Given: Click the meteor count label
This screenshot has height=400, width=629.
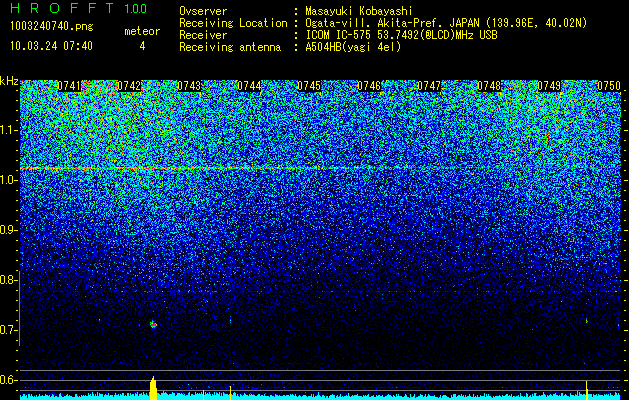Looking at the screenshot, I should coord(142,31).
